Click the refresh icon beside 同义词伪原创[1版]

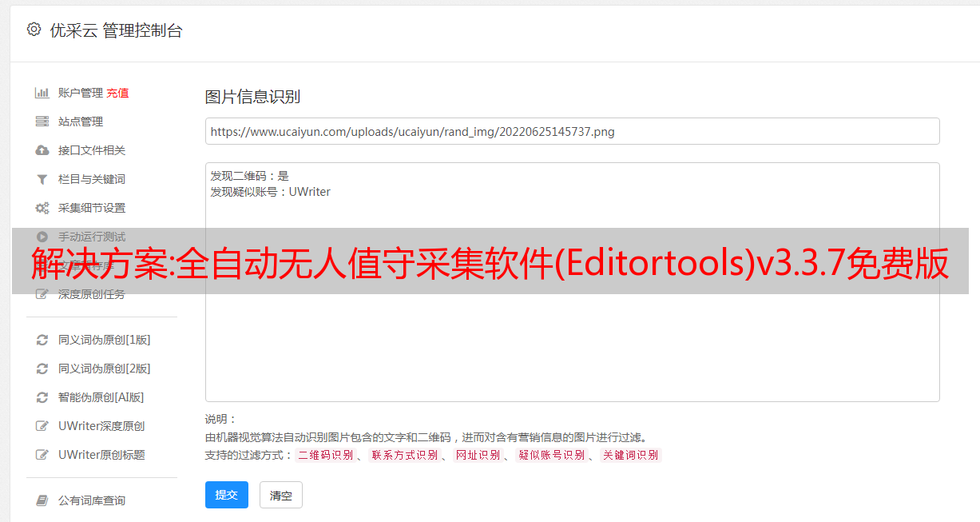pos(42,340)
